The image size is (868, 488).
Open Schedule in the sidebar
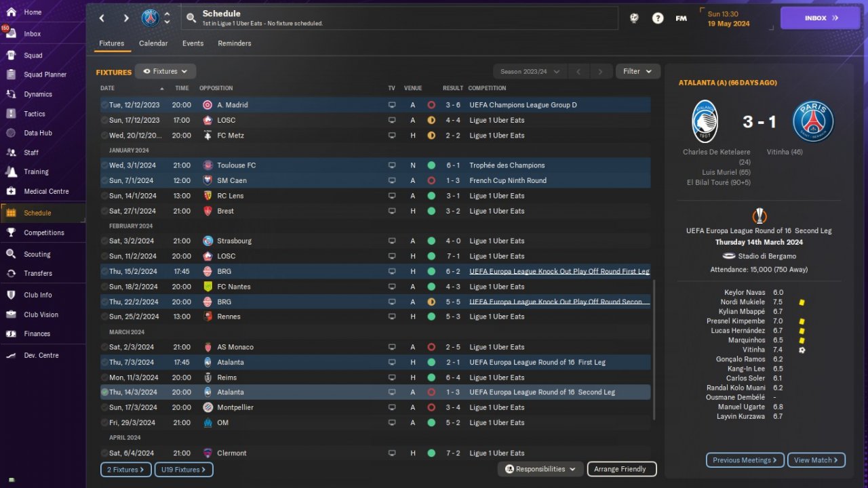pos(42,213)
